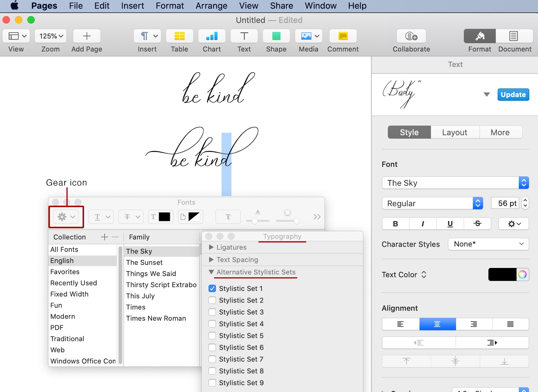Enable Stylistic Set 7
Screen dimensions: 538x392
212,359
